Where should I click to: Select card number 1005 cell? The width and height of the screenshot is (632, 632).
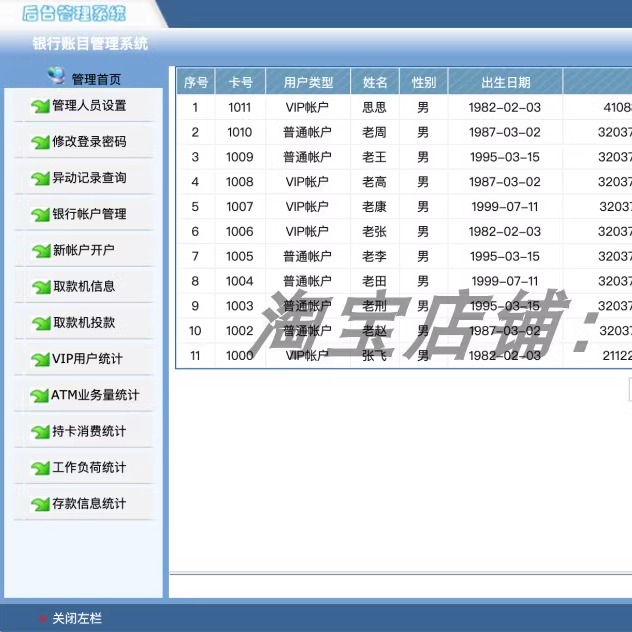240,256
